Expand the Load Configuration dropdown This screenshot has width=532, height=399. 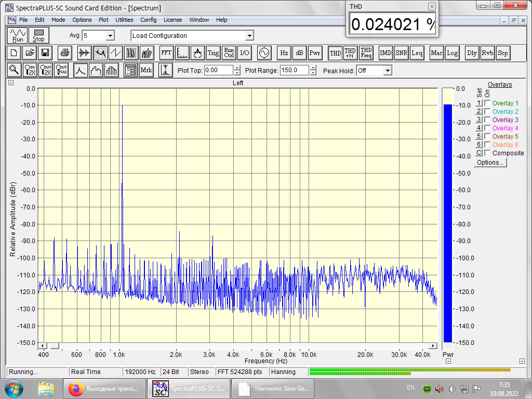pyautogui.click(x=249, y=36)
